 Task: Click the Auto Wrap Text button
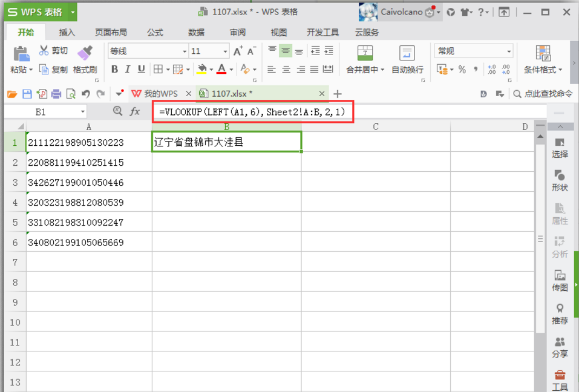[x=407, y=59]
